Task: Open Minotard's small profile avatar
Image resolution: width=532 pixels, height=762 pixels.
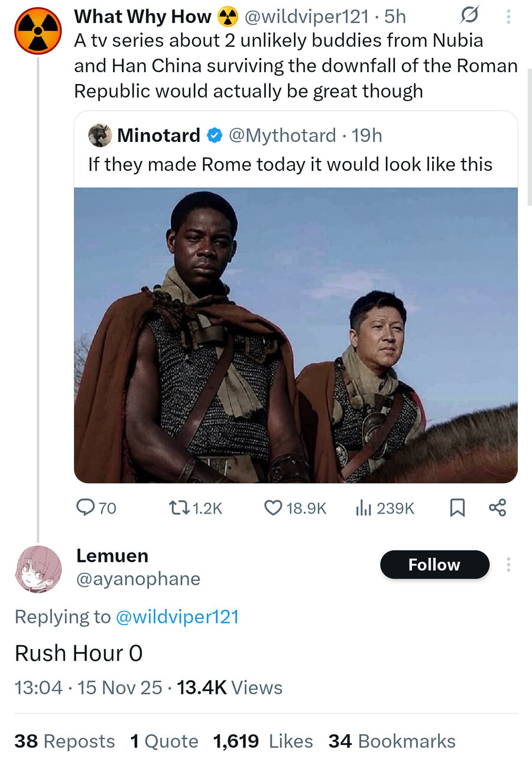Action: coord(100,135)
